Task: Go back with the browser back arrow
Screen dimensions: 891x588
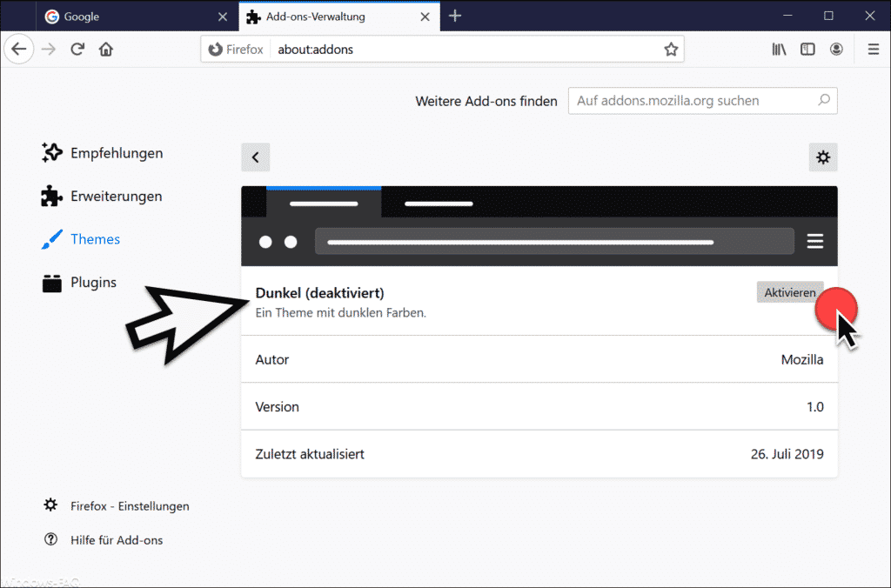Action: (19, 49)
